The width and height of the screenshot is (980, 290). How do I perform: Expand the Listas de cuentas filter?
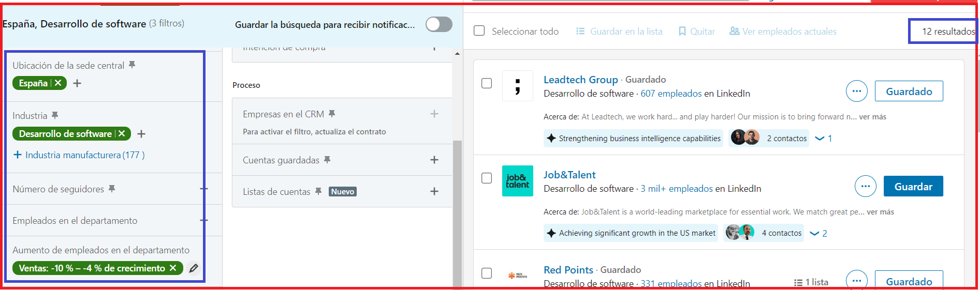click(x=434, y=192)
